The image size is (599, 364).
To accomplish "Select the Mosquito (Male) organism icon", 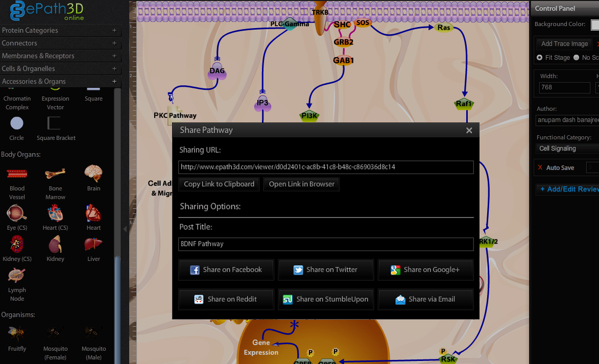I will [x=93, y=334].
